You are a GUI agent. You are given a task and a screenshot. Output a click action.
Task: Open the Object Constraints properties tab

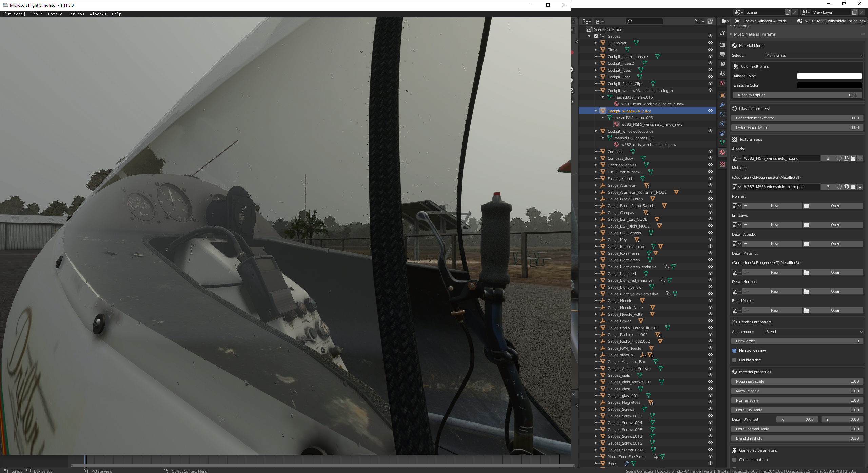click(x=722, y=133)
